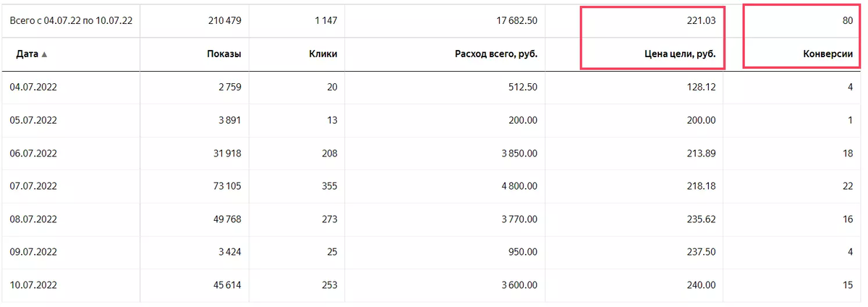Select the 04.07.2022 date row

(x=433, y=88)
